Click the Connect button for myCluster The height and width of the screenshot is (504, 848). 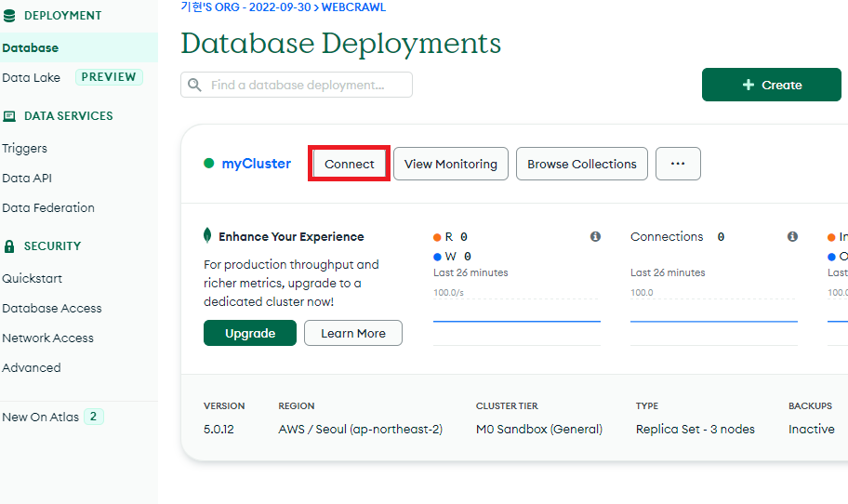(x=350, y=164)
